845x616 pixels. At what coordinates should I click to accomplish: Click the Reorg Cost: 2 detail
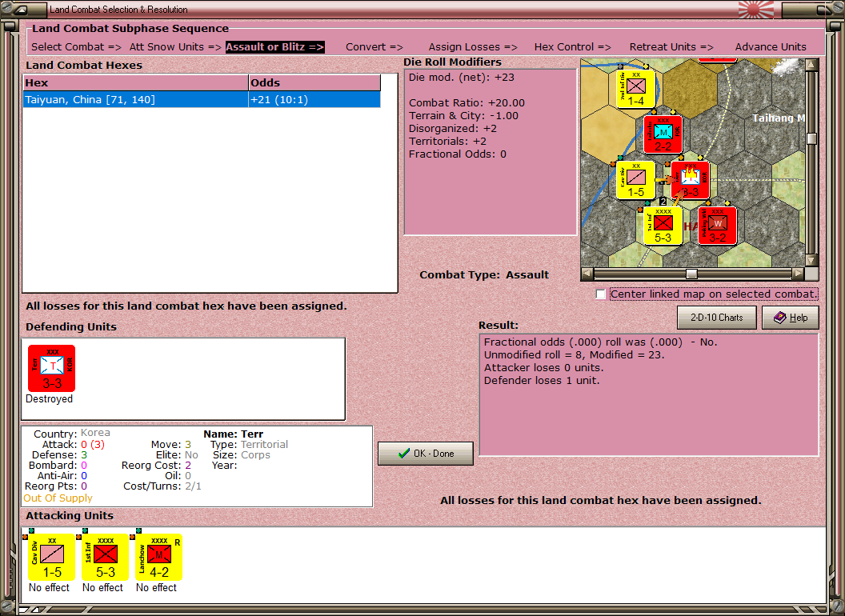(156, 465)
